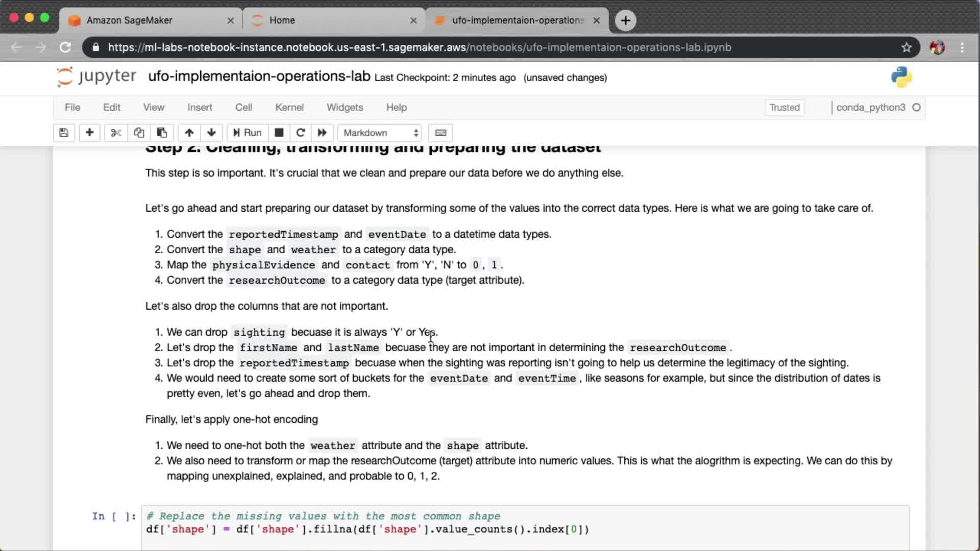Open the Cell menu
980x551 pixels.
(x=243, y=107)
